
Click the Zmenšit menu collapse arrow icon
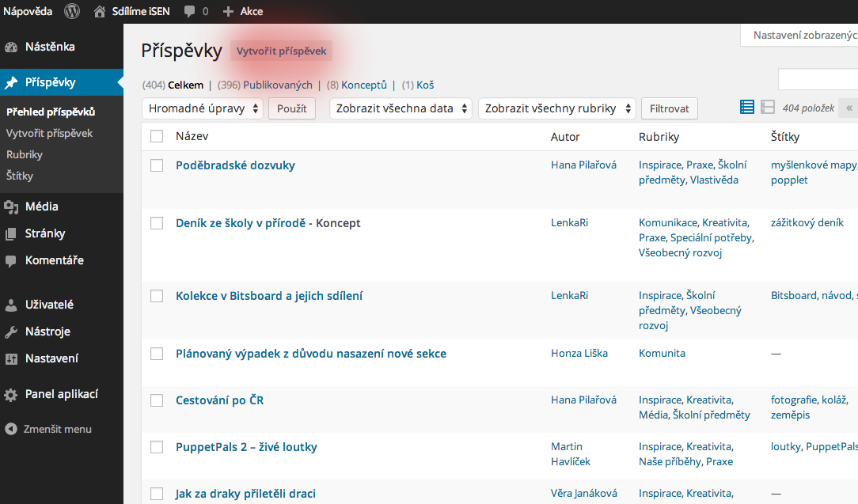pyautogui.click(x=11, y=429)
